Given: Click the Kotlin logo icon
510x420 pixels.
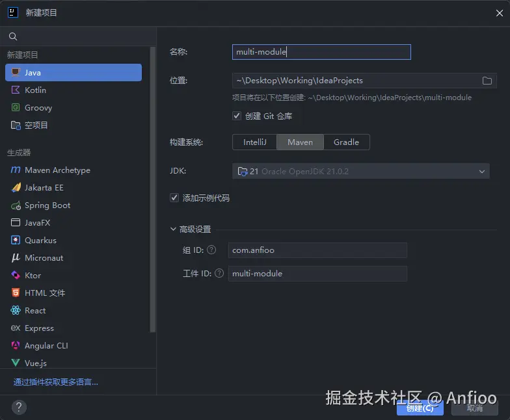Looking at the screenshot, I should pos(16,90).
